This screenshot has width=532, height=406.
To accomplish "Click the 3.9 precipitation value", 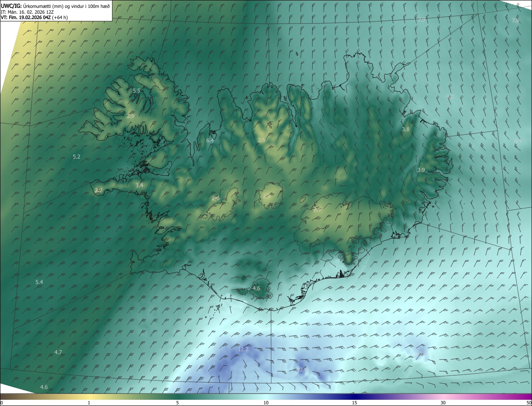I will [x=421, y=170].
